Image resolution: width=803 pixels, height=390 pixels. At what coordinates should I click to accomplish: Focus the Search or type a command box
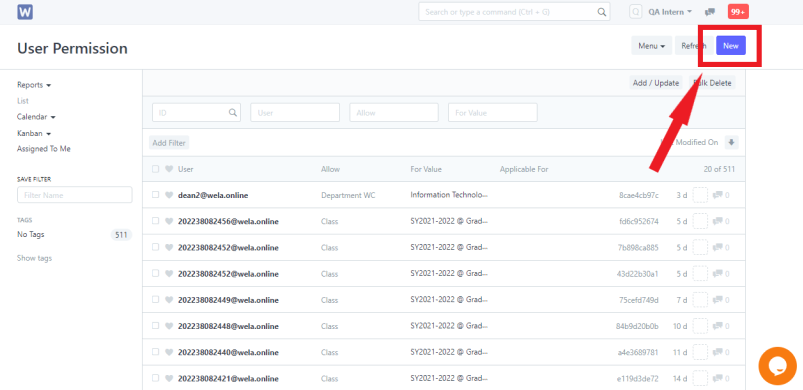point(514,12)
